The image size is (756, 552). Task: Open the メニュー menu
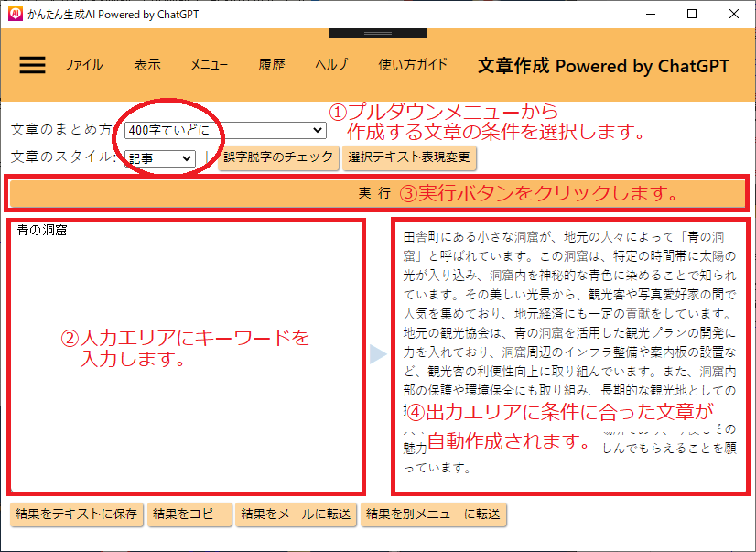tap(209, 65)
